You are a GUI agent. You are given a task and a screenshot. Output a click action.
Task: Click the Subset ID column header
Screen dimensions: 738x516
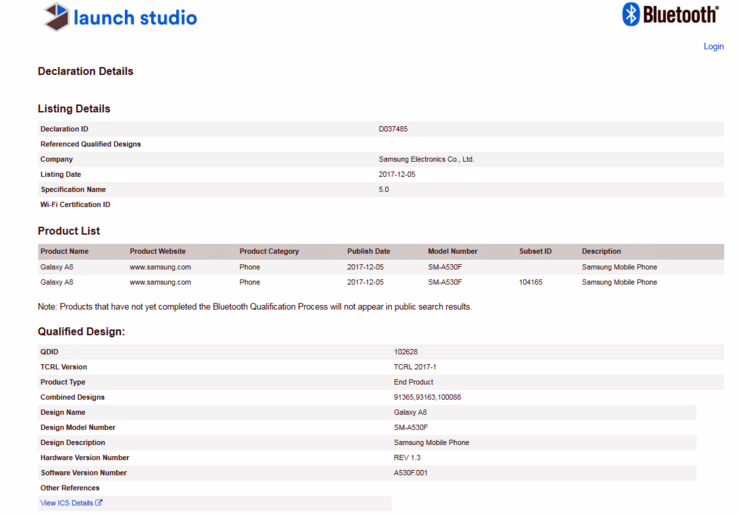point(535,251)
